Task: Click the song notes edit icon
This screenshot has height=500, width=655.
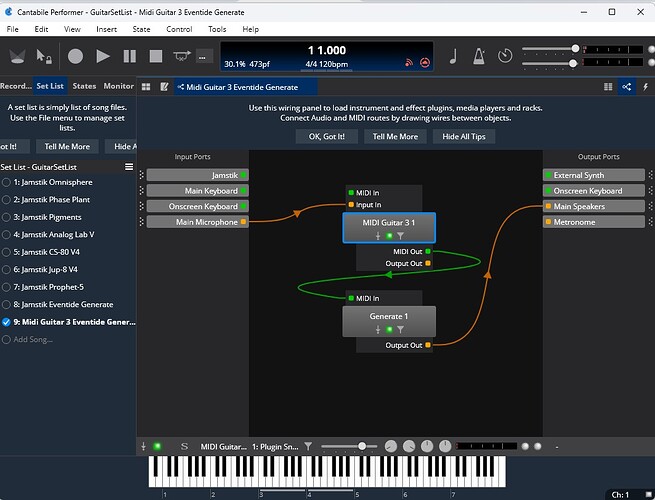Action: point(165,87)
